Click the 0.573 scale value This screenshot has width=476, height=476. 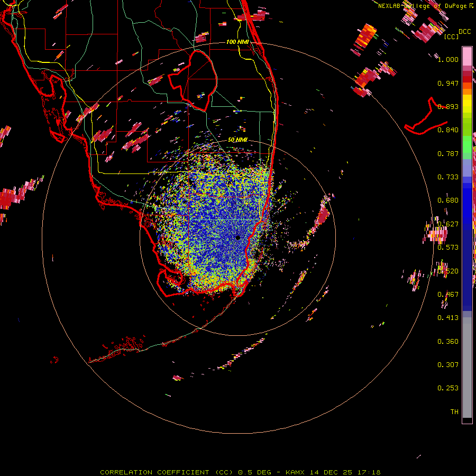coord(448,248)
